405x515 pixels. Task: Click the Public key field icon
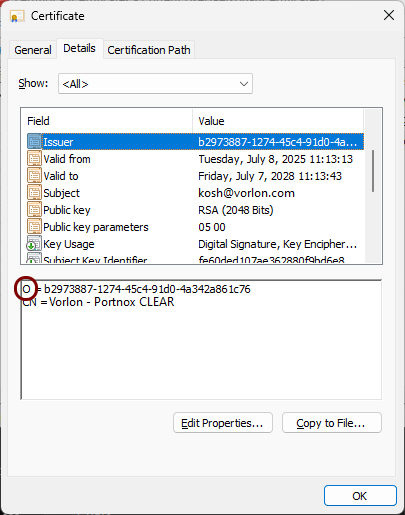(x=34, y=210)
